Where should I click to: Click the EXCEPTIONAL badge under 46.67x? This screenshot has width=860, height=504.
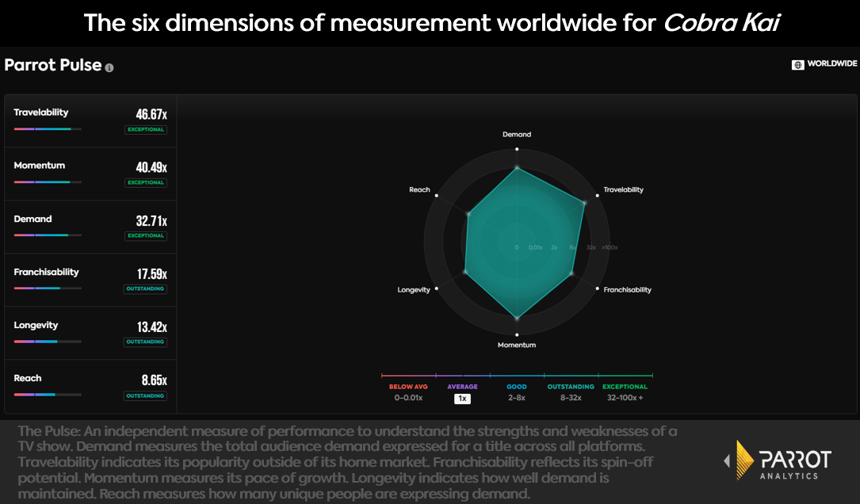click(x=146, y=129)
